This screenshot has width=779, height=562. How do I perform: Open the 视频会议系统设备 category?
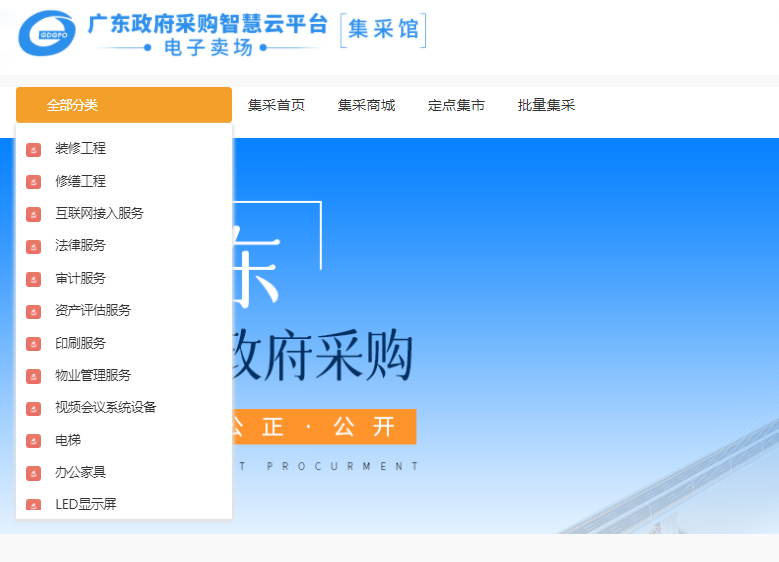pos(106,407)
